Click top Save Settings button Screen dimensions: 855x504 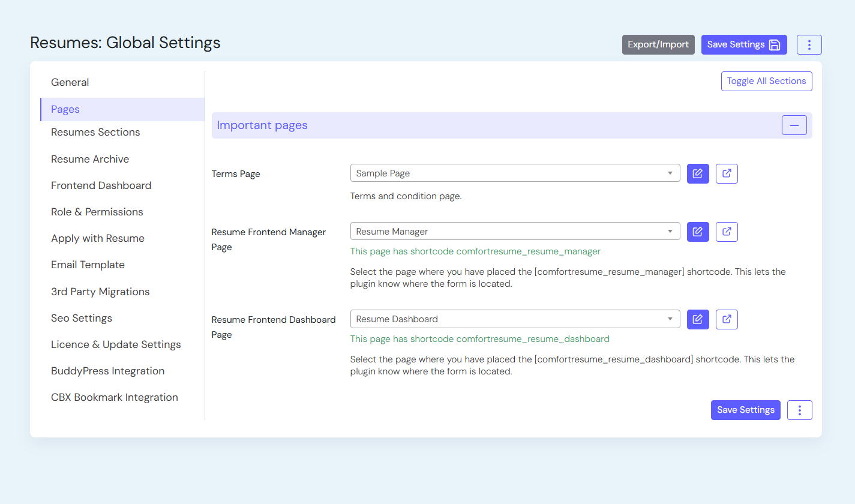pyautogui.click(x=743, y=44)
